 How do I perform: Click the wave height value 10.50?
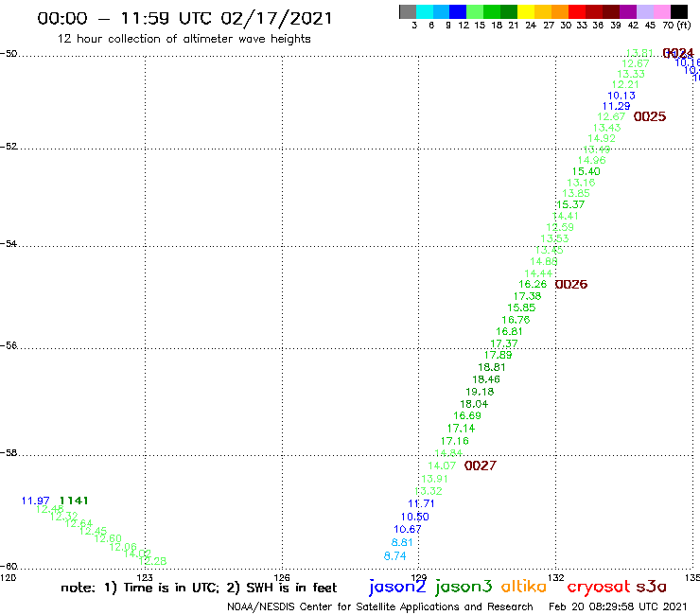414,517
